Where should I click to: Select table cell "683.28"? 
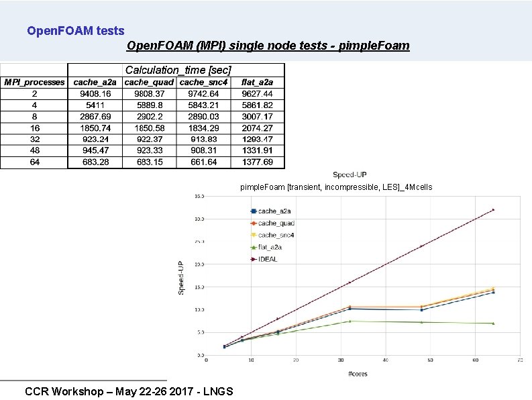coord(95,162)
